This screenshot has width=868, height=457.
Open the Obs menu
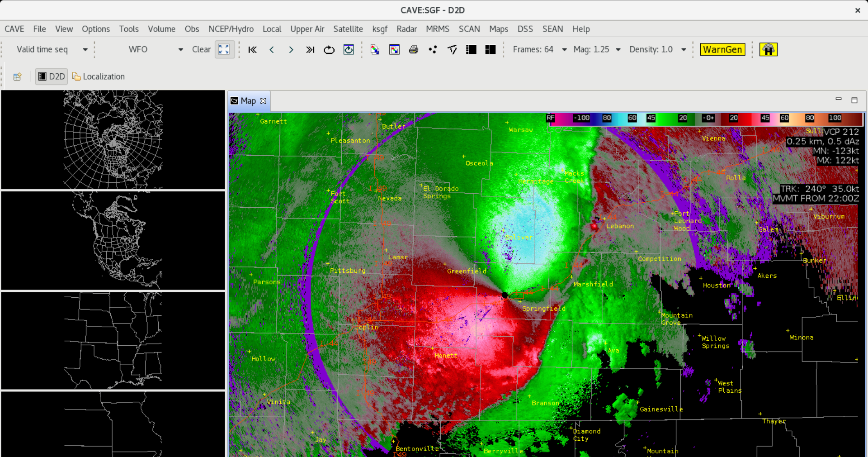pos(192,29)
